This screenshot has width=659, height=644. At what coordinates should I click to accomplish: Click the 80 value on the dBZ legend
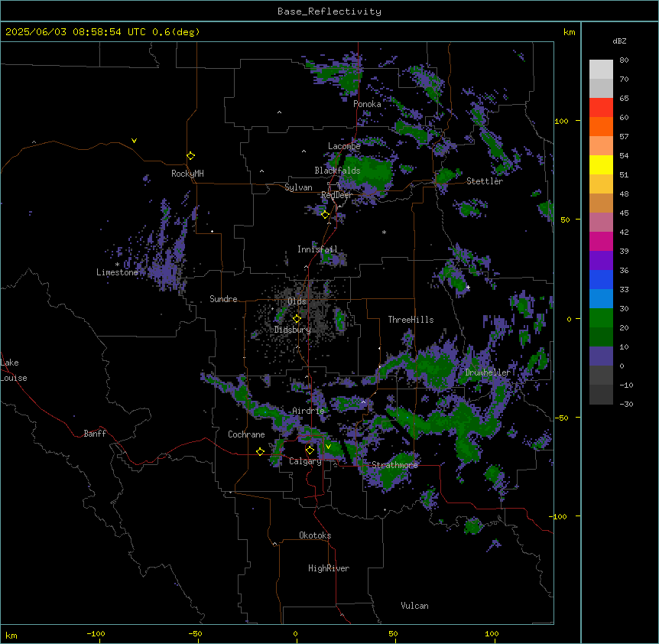tap(624, 60)
